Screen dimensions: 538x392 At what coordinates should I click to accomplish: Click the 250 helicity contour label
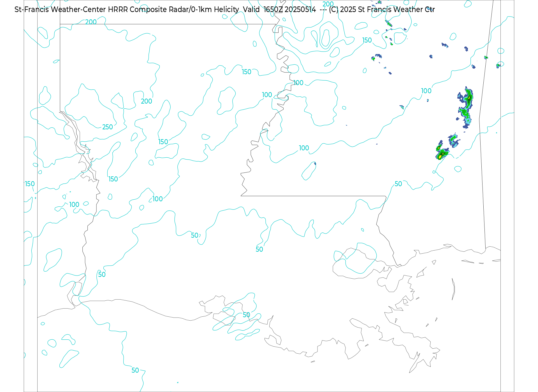pos(107,127)
